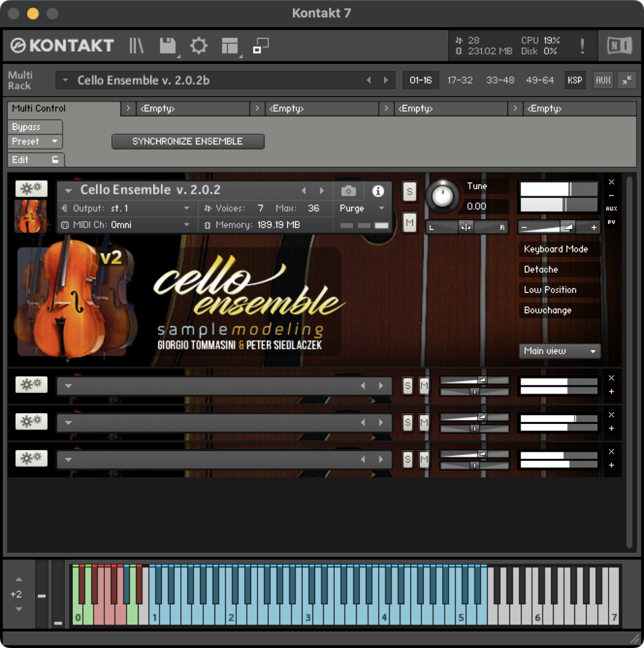Click the exclamation panic icon
The image size is (644, 648).
click(583, 46)
